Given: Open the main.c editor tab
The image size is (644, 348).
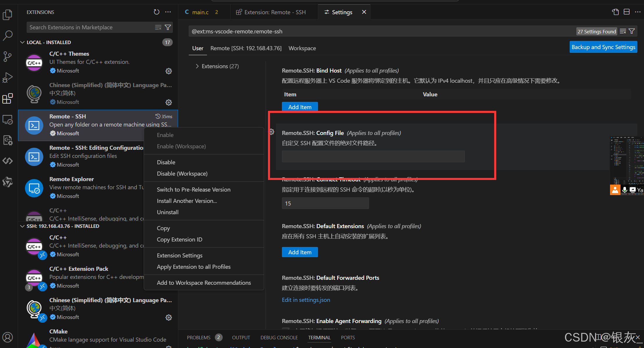Looking at the screenshot, I should tap(200, 12).
